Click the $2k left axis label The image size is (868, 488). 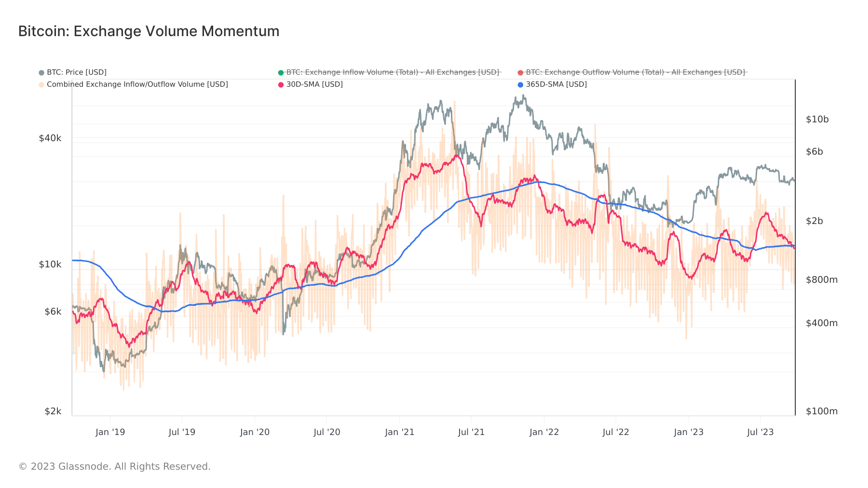[x=53, y=411]
